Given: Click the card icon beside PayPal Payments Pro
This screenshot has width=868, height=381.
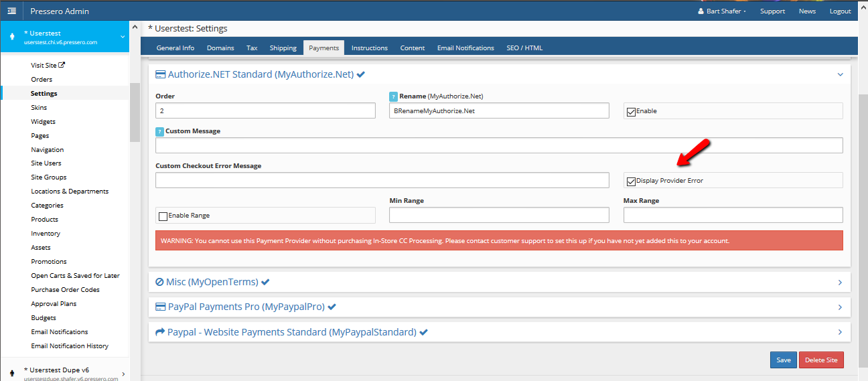Looking at the screenshot, I should point(160,307).
